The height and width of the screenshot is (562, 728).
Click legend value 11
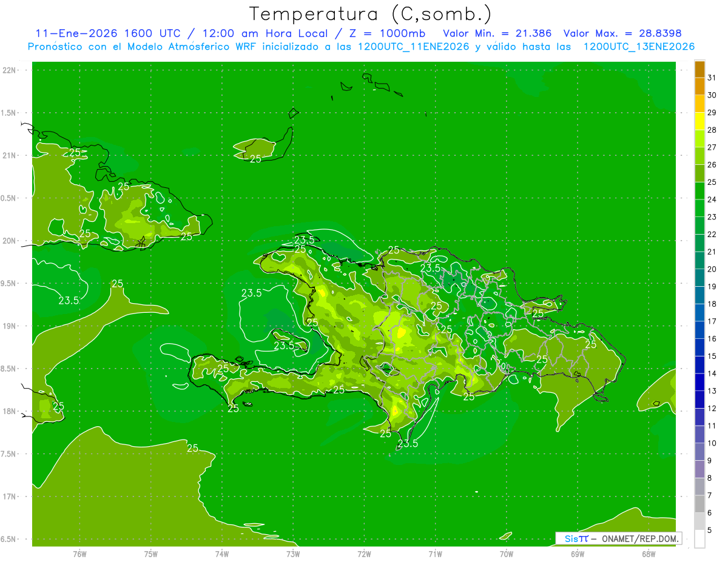(x=712, y=426)
